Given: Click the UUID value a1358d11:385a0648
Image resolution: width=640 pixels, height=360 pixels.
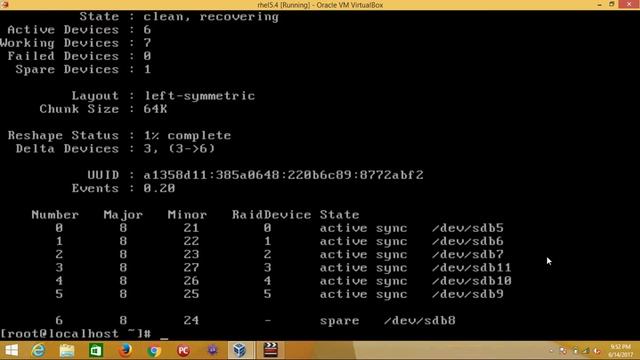Looking at the screenshot, I should click(284, 175).
